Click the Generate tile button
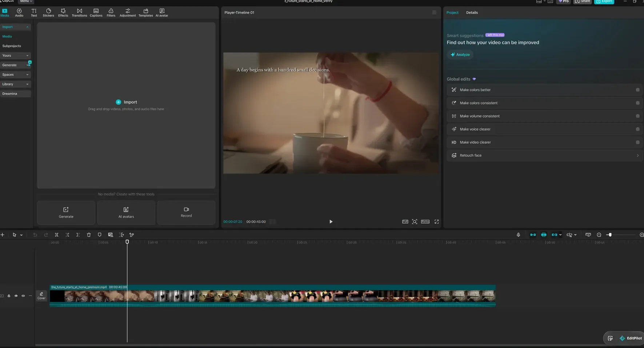The height and width of the screenshot is (348, 644). (66, 213)
